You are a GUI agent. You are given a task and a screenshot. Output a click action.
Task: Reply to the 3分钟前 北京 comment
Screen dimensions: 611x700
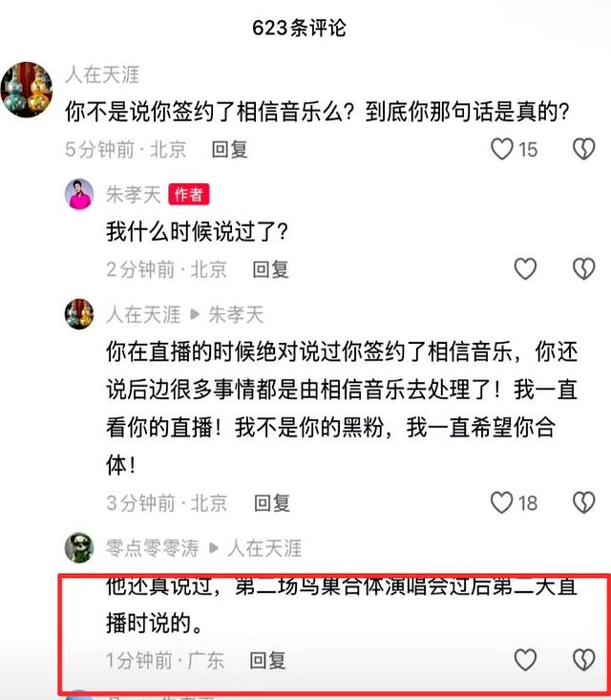coord(272,503)
